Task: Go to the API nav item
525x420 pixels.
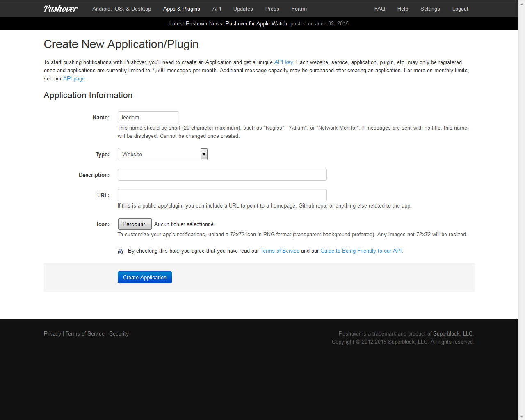Action: pyautogui.click(x=217, y=9)
